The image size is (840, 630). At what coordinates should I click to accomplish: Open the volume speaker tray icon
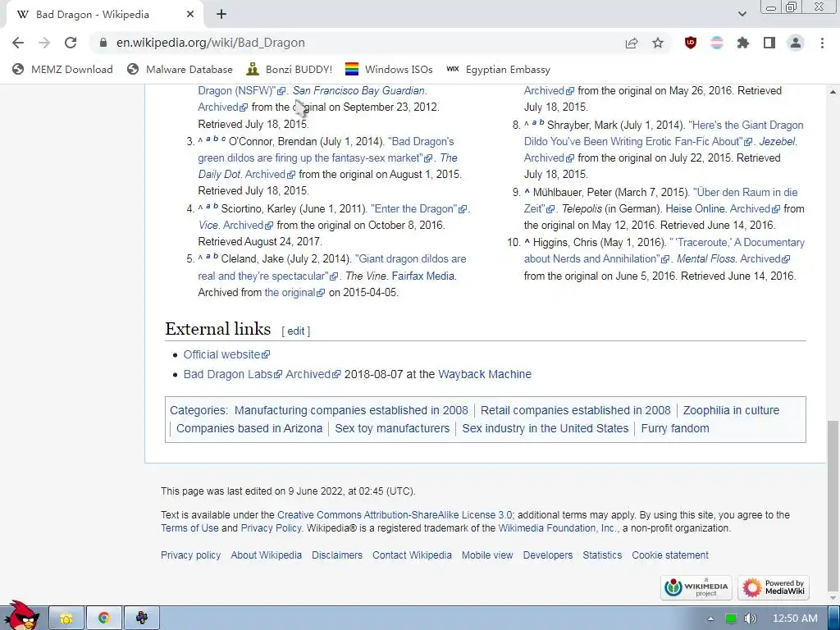751,619
